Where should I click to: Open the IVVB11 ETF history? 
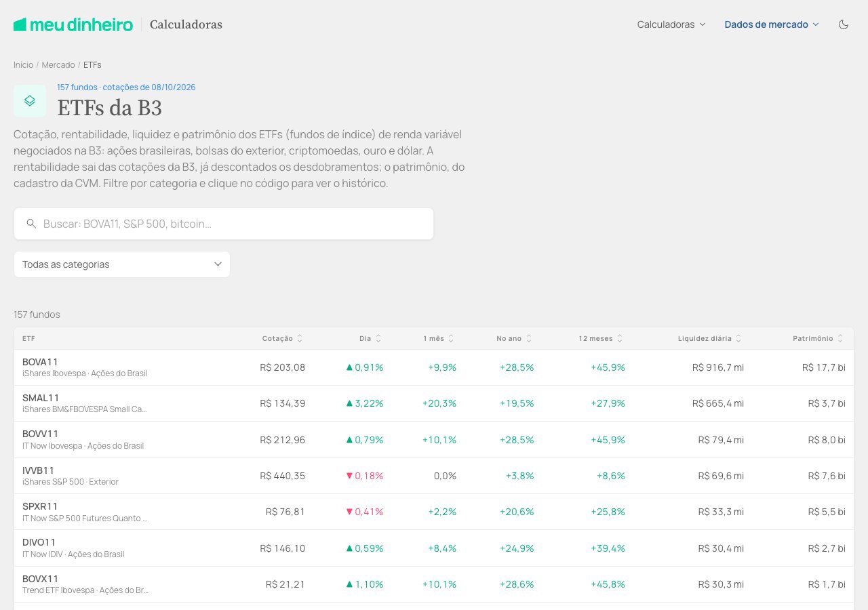pos(38,470)
